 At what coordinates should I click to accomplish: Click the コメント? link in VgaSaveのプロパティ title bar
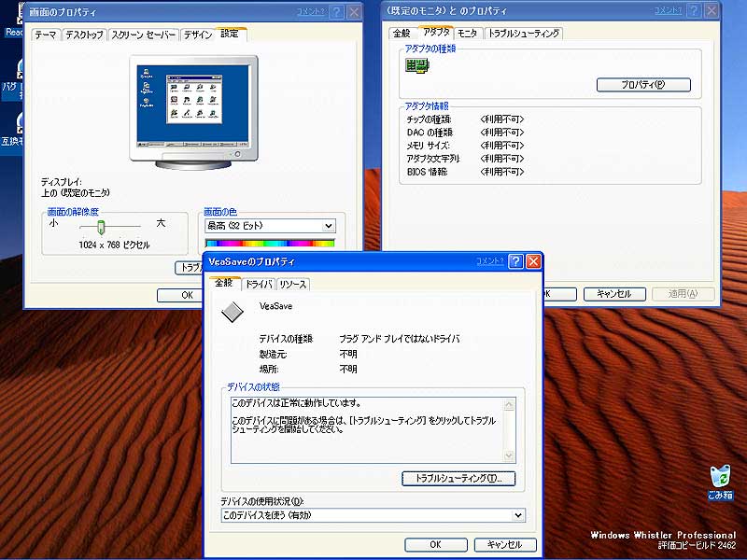coord(490,261)
